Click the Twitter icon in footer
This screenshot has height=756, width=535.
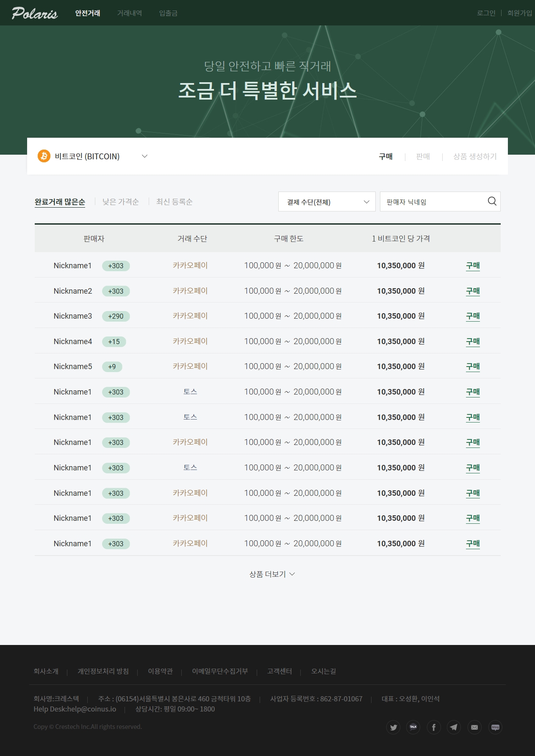(393, 727)
